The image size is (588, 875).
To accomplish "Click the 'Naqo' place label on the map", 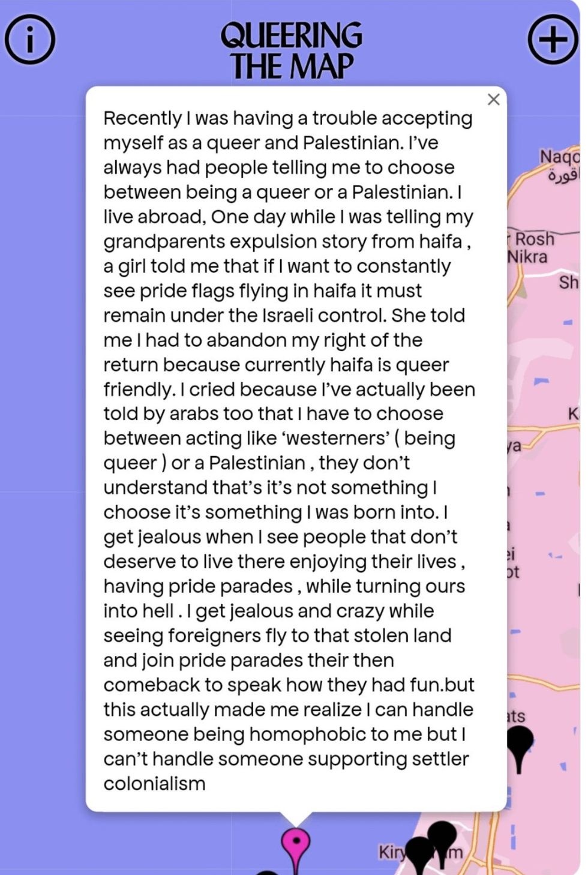I will click(559, 157).
